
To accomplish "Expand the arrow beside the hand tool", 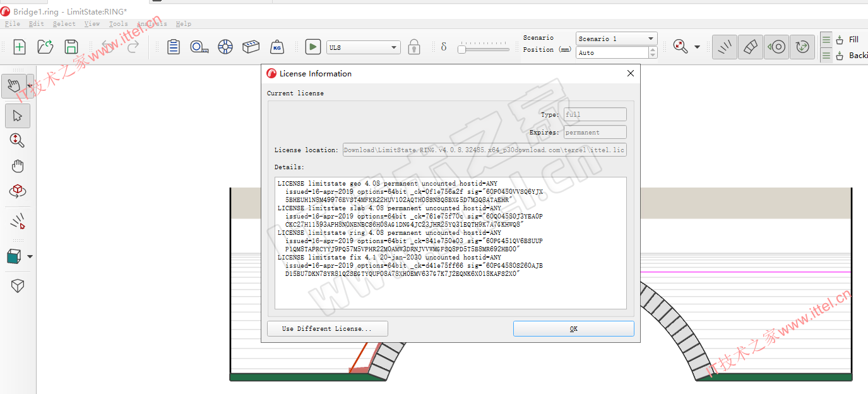I will tap(30, 86).
